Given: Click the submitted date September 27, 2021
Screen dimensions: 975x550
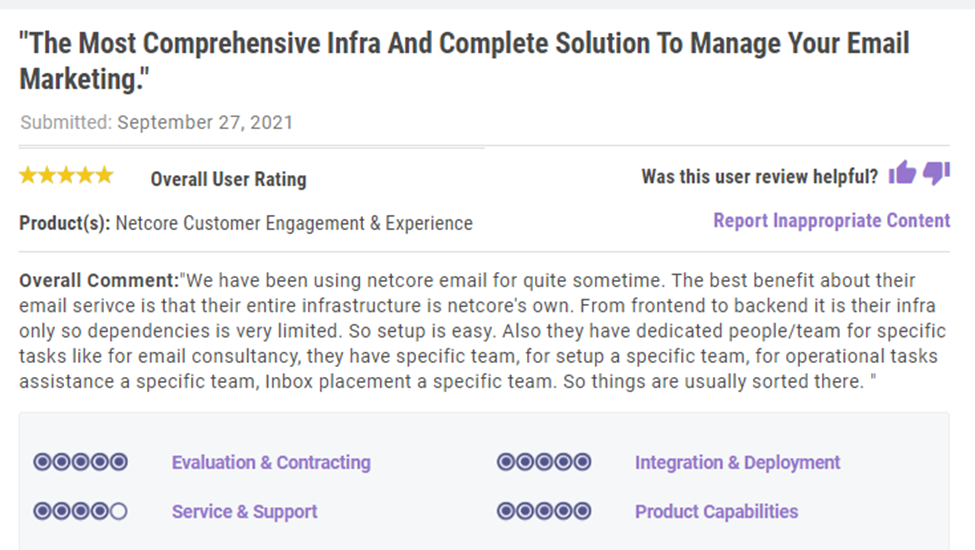Looking at the screenshot, I should pos(205,122).
